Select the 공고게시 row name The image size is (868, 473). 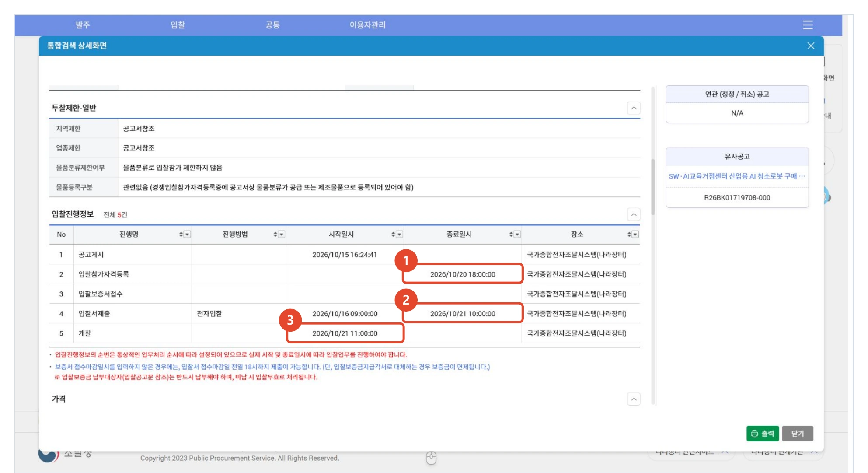(x=91, y=255)
